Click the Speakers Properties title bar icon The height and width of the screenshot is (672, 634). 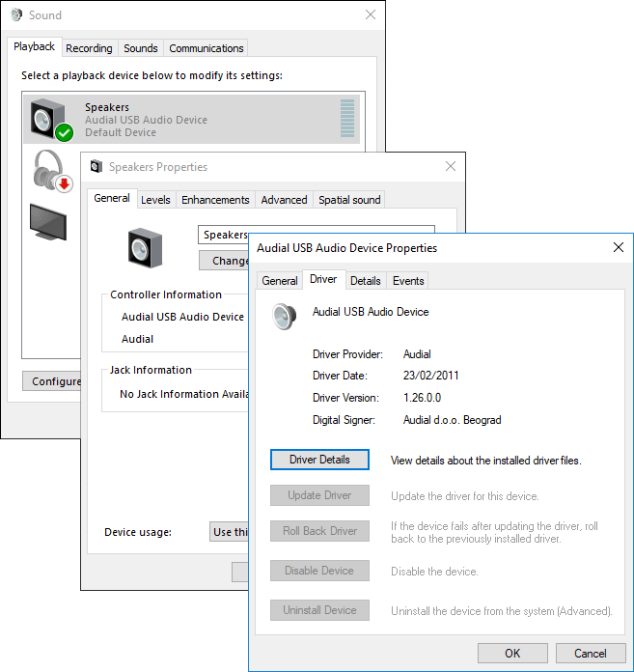click(x=96, y=166)
